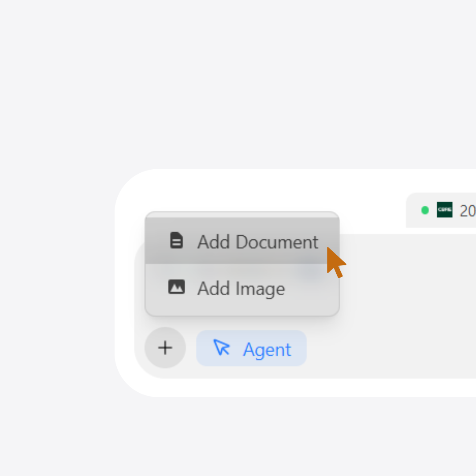This screenshot has width=476, height=476.
Task: Click the Agent cursor arrow icon
Action: click(x=221, y=347)
